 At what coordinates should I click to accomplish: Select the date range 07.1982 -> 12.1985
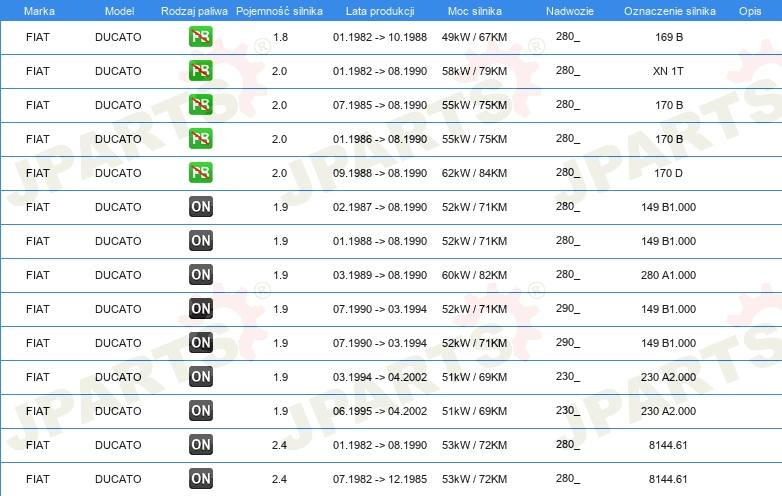pyautogui.click(x=380, y=479)
